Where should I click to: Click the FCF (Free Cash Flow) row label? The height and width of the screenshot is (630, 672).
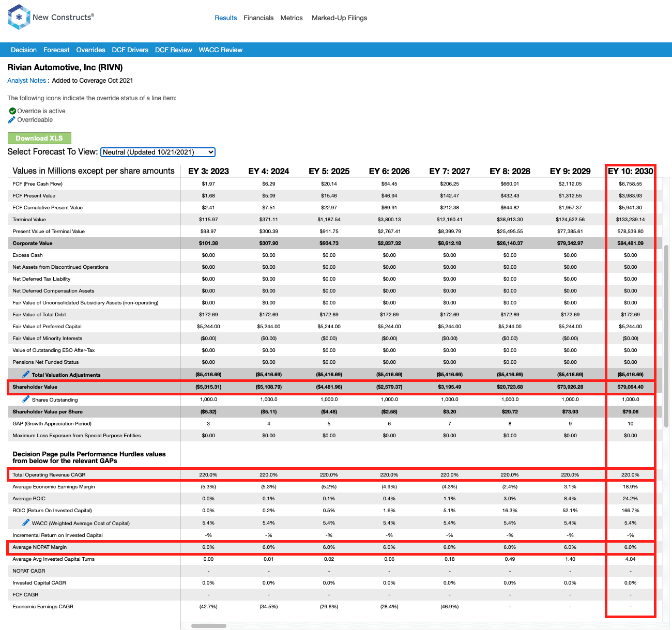click(38, 184)
